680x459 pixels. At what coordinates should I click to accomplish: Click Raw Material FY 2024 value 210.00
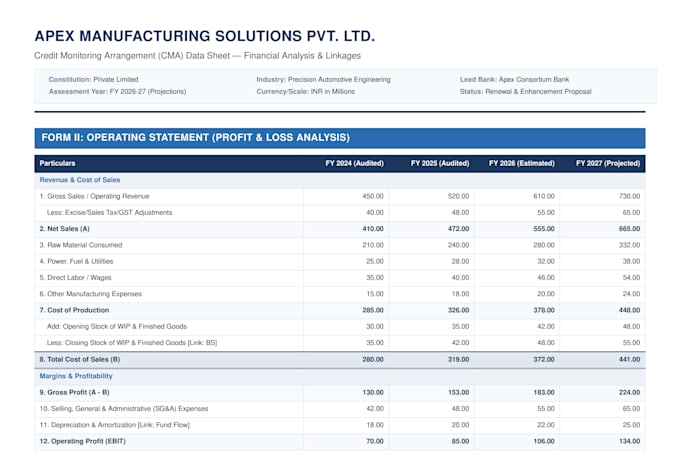coord(373,245)
